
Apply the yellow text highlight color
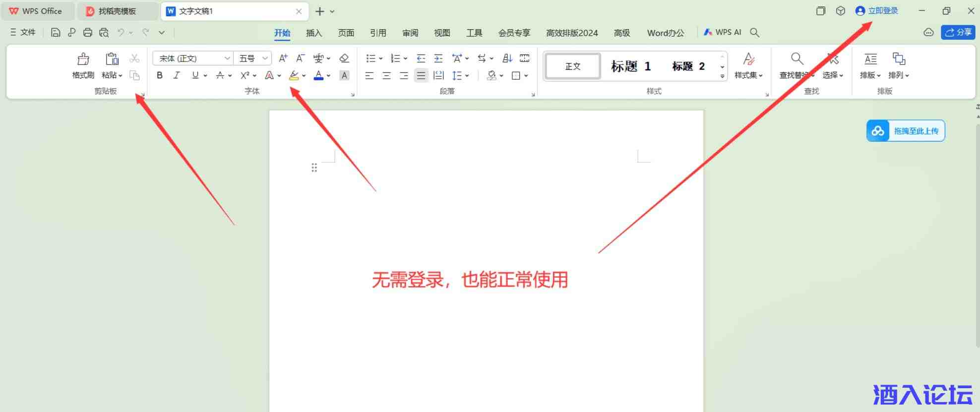294,75
